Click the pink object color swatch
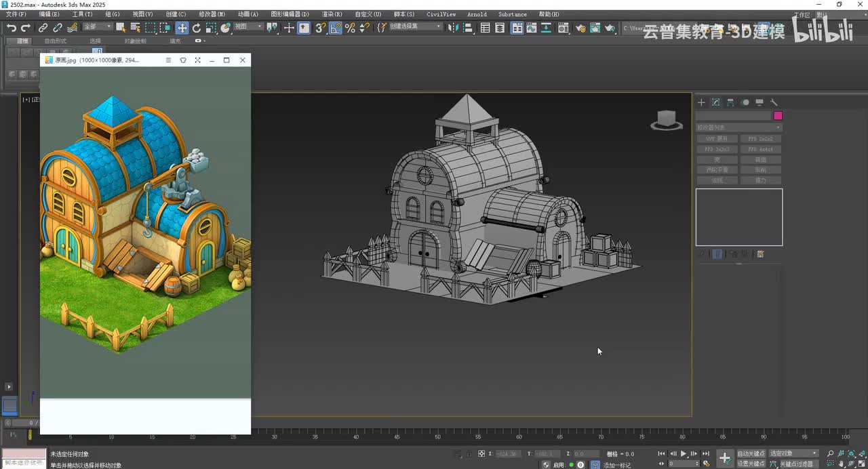 pos(778,116)
